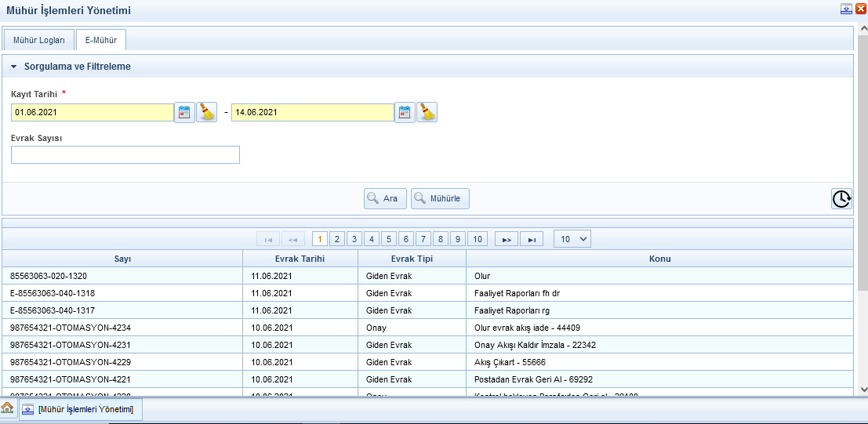The height and width of the screenshot is (424, 868).
Task: Switch to Mühür Logları tab
Action: (39, 39)
